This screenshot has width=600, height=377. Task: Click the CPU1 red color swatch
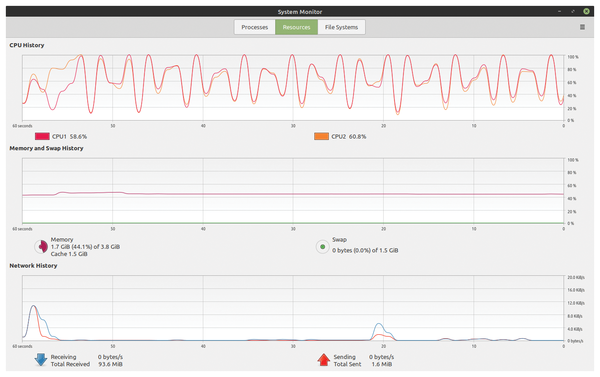tap(42, 136)
